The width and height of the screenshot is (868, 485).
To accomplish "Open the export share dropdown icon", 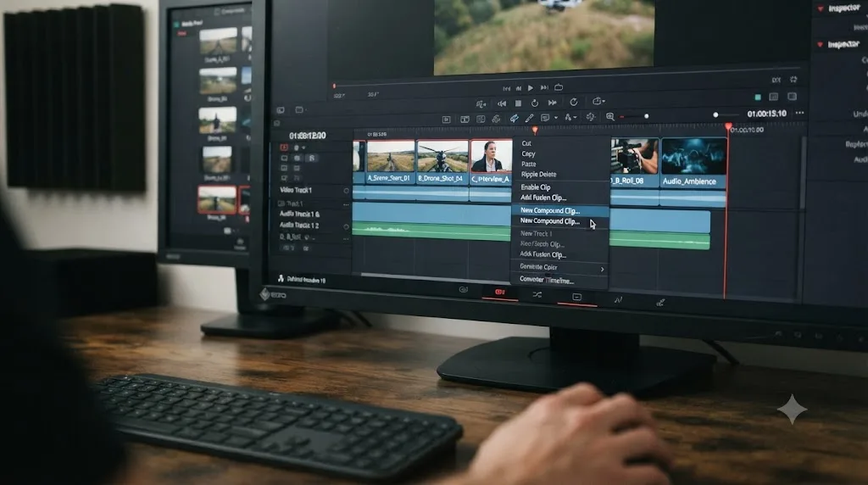I will tap(598, 101).
